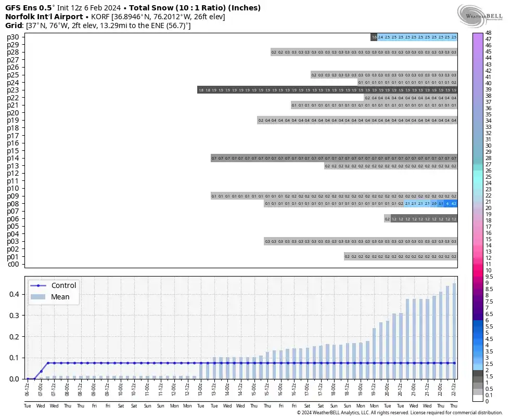Click the final tallest mean bar
The image size is (512, 420).
point(454,331)
